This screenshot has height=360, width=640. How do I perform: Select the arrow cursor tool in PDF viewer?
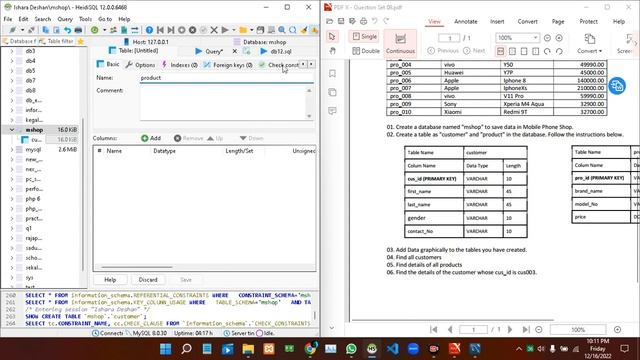332,37
